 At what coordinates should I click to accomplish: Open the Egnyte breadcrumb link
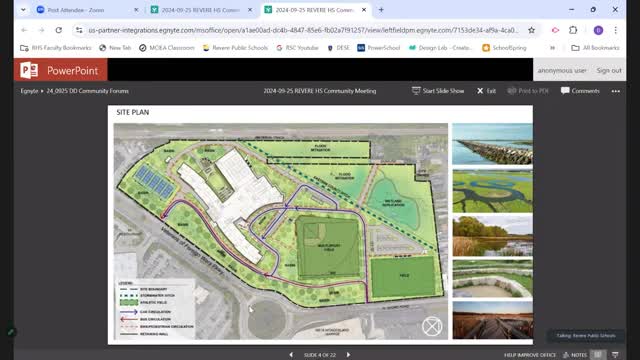click(29, 91)
